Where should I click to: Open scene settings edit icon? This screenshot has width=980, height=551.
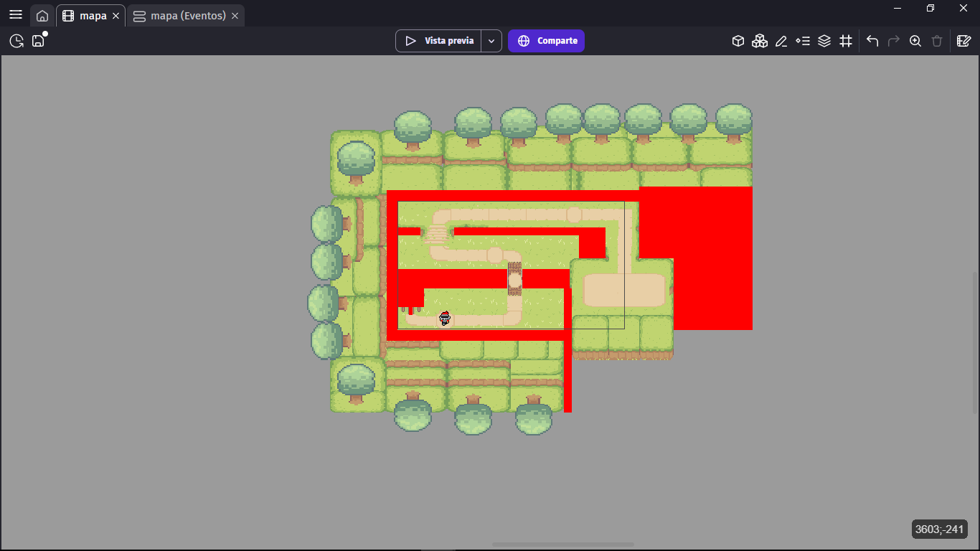tap(963, 41)
